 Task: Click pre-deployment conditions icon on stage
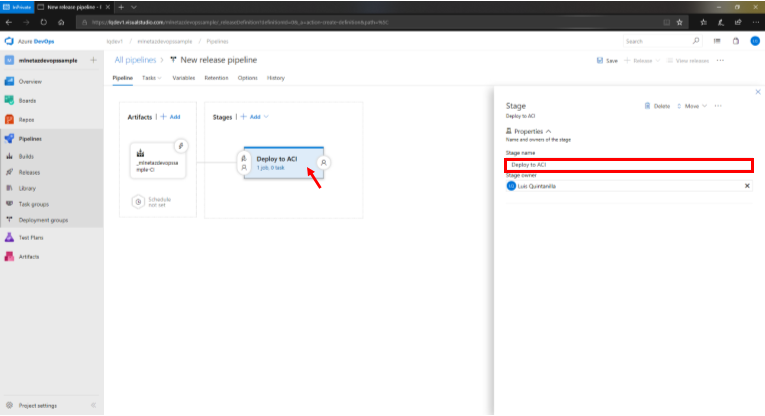point(244,162)
